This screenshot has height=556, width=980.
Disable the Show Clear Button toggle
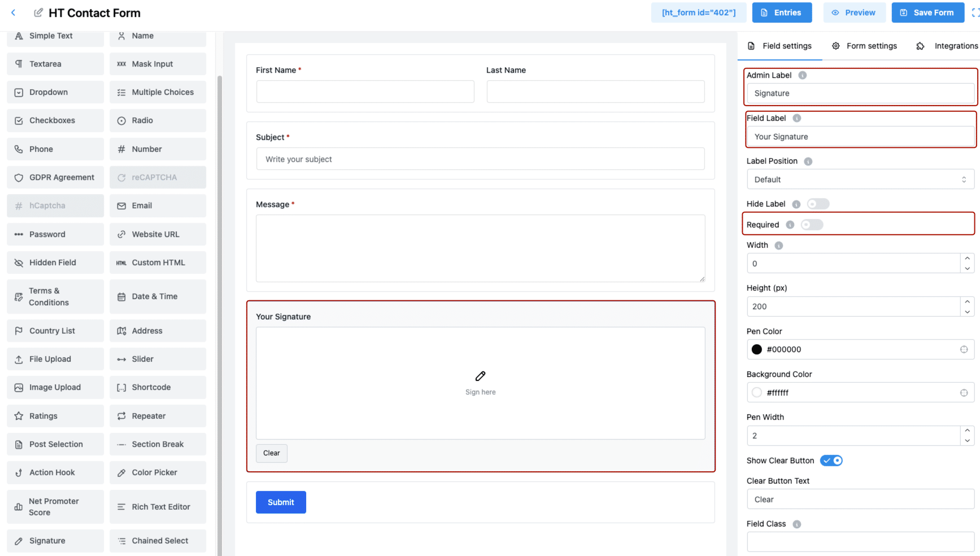(831, 460)
